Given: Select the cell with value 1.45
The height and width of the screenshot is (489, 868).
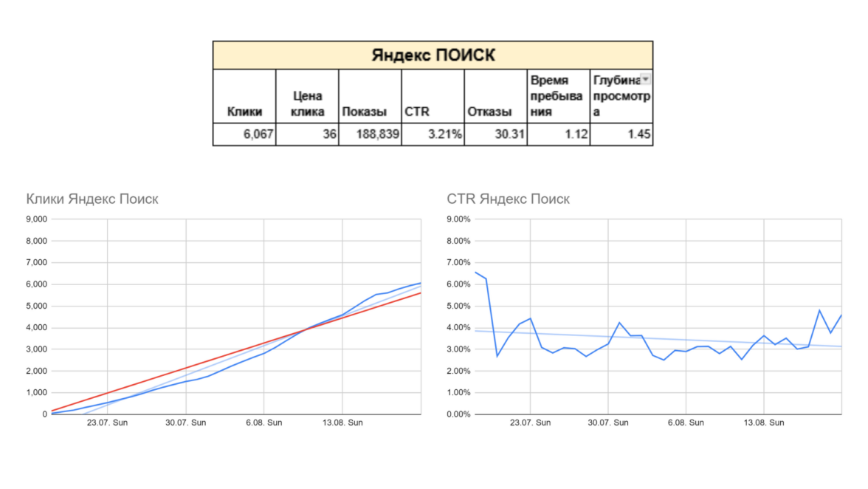Looking at the screenshot, I should point(621,134).
